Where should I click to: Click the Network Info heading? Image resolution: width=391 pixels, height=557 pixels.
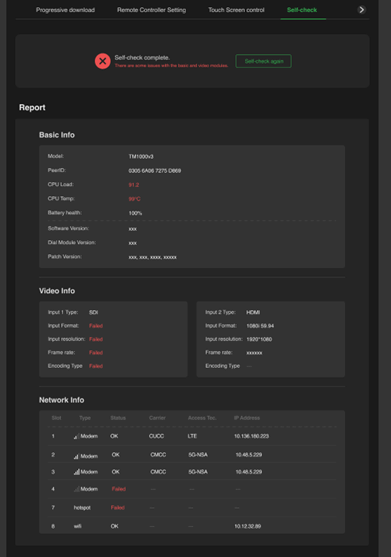point(61,400)
